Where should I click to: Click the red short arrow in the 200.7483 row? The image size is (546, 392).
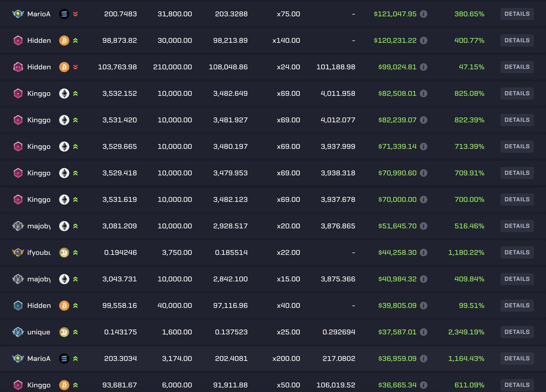coord(76,14)
